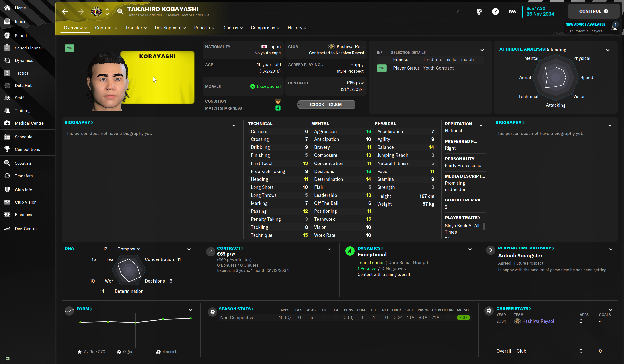
Task: Click the Dynamics sidebar icon
Action: coord(7,60)
